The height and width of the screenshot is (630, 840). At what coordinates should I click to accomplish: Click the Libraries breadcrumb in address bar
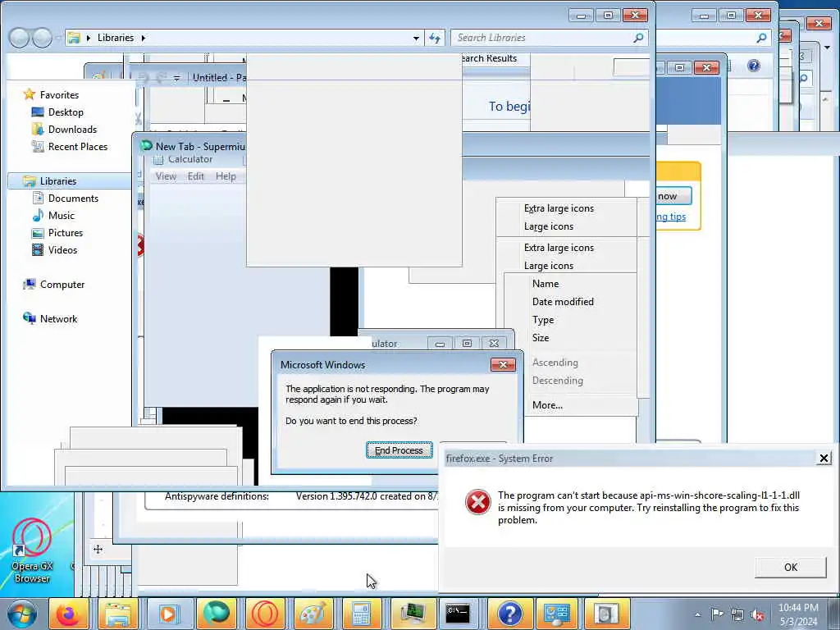click(x=115, y=38)
